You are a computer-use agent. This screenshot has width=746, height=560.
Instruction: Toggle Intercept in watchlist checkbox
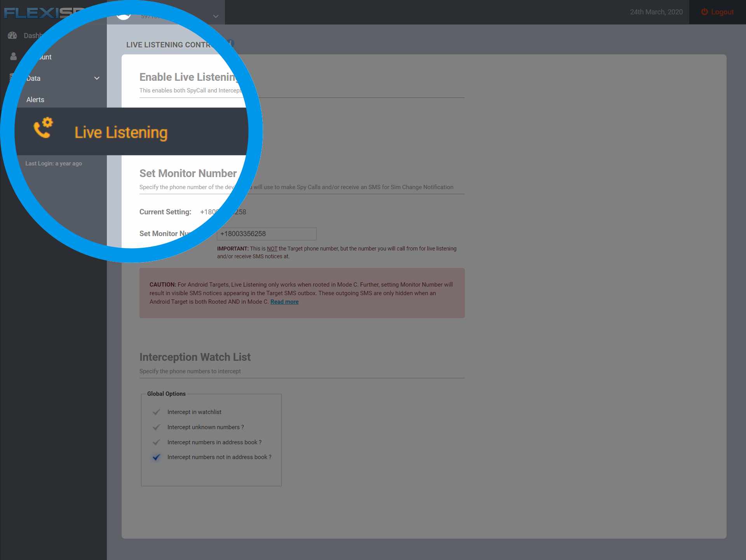(x=157, y=412)
